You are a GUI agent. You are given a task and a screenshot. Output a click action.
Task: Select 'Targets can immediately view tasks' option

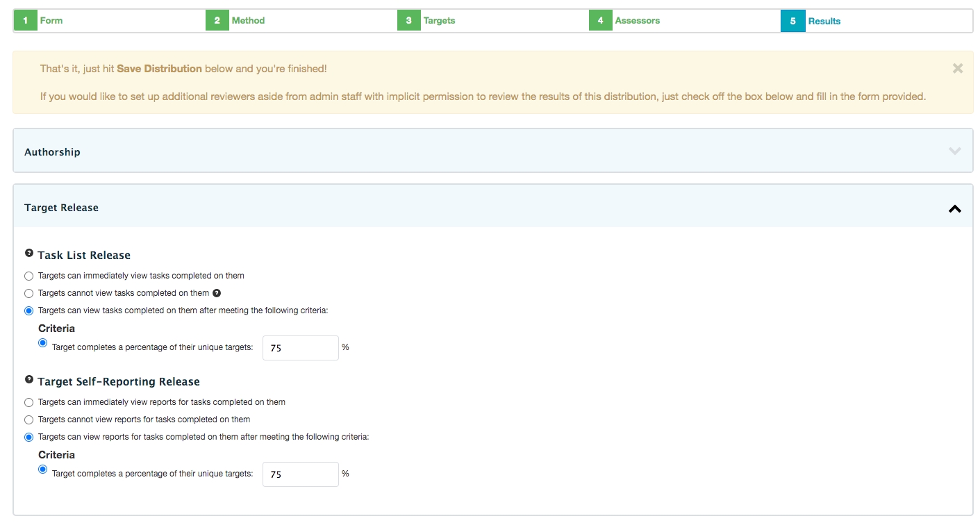click(29, 276)
